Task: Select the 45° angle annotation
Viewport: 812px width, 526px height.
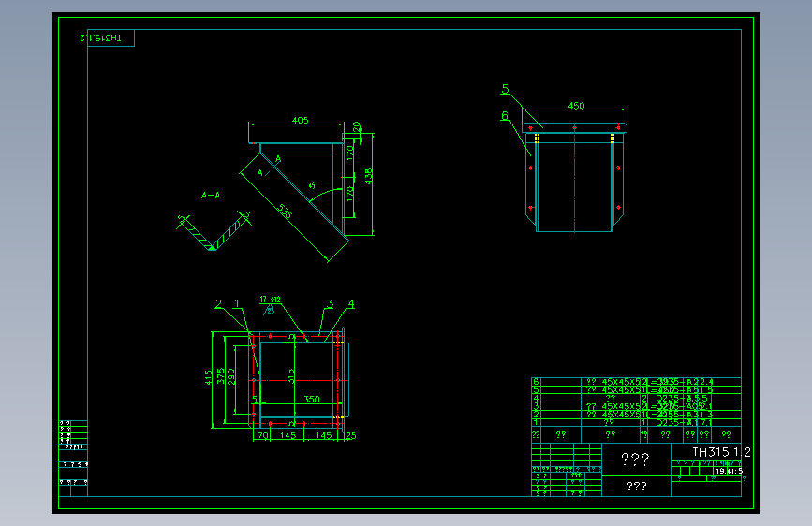Action: (x=312, y=184)
